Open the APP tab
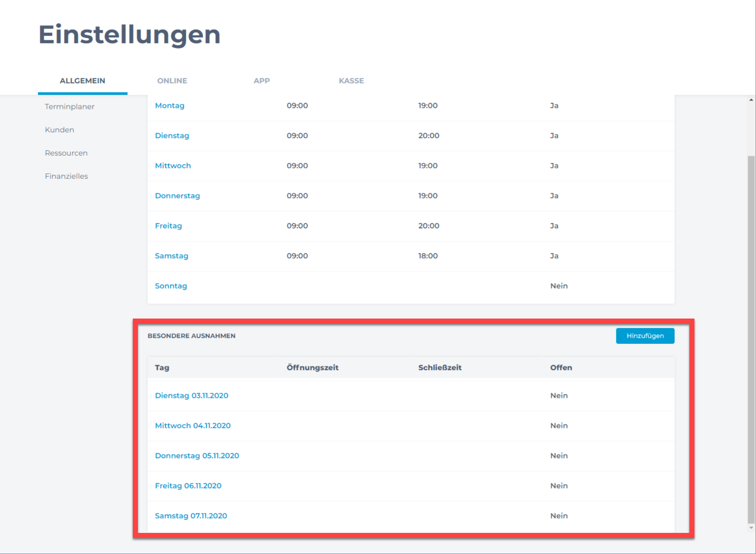The image size is (756, 554). click(261, 81)
